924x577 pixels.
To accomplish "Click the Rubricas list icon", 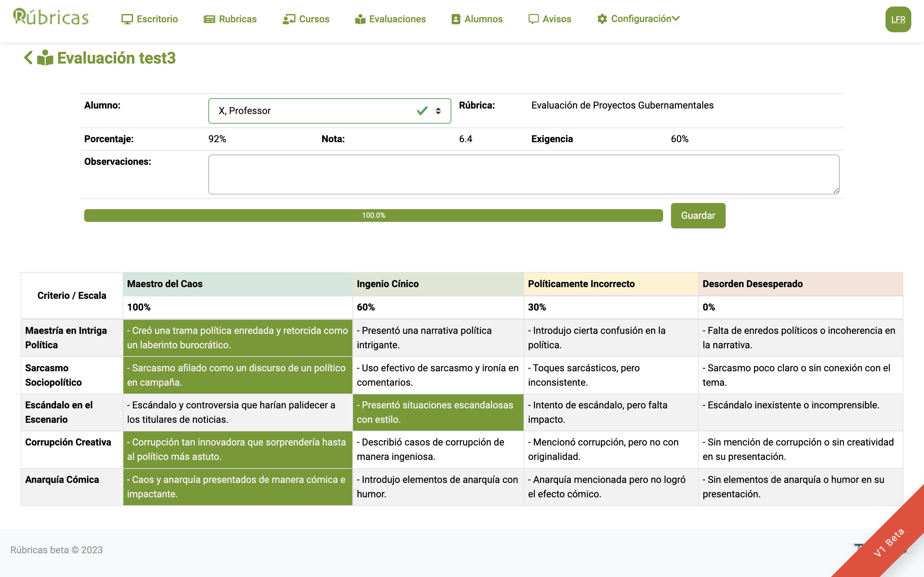I will pyautogui.click(x=209, y=19).
